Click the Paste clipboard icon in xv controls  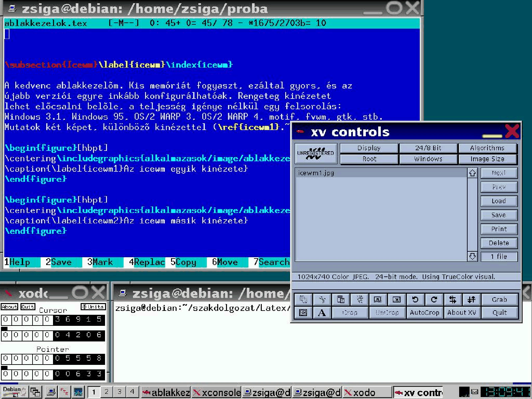[x=341, y=299]
